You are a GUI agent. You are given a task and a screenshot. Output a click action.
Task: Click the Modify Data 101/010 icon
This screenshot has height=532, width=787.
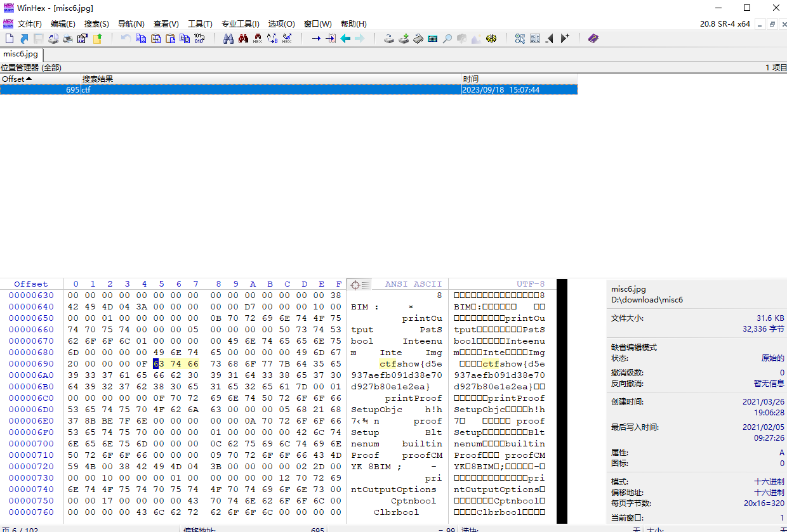(x=199, y=39)
